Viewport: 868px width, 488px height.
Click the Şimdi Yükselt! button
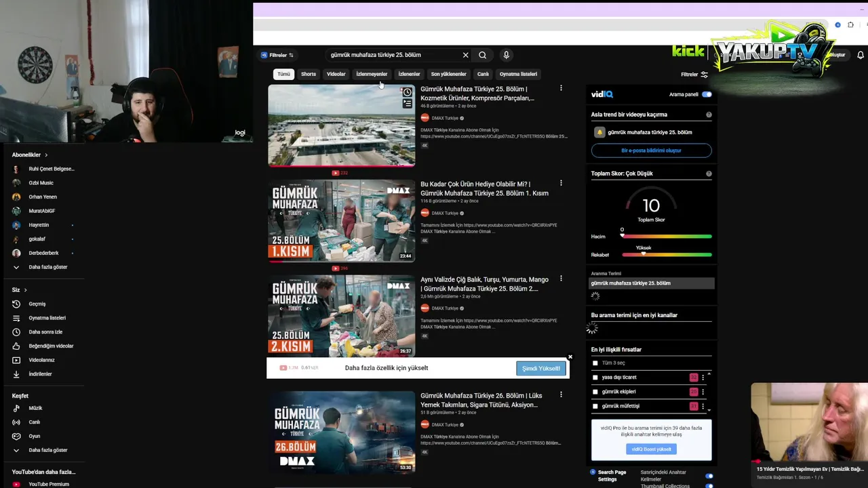point(540,368)
